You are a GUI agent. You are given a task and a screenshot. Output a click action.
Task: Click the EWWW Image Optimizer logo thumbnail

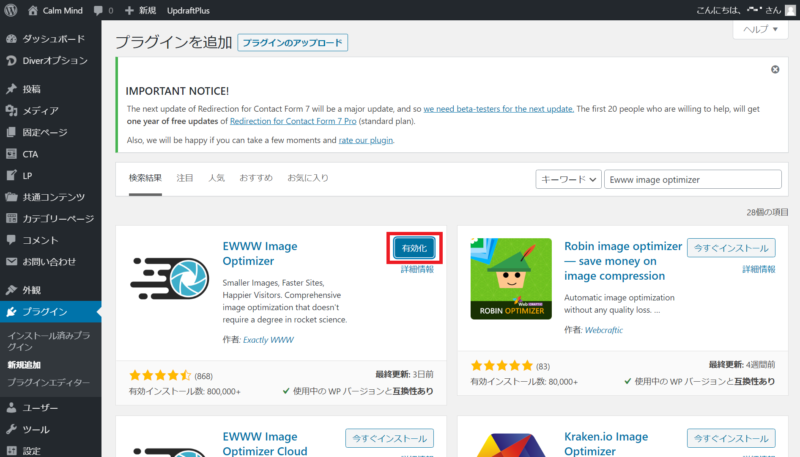point(169,278)
